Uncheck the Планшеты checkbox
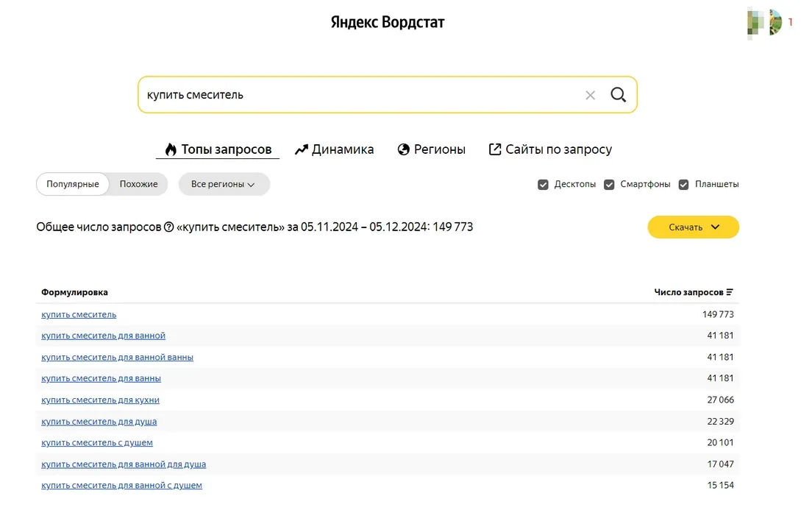Viewport: 812px width, 510px height. click(683, 185)
